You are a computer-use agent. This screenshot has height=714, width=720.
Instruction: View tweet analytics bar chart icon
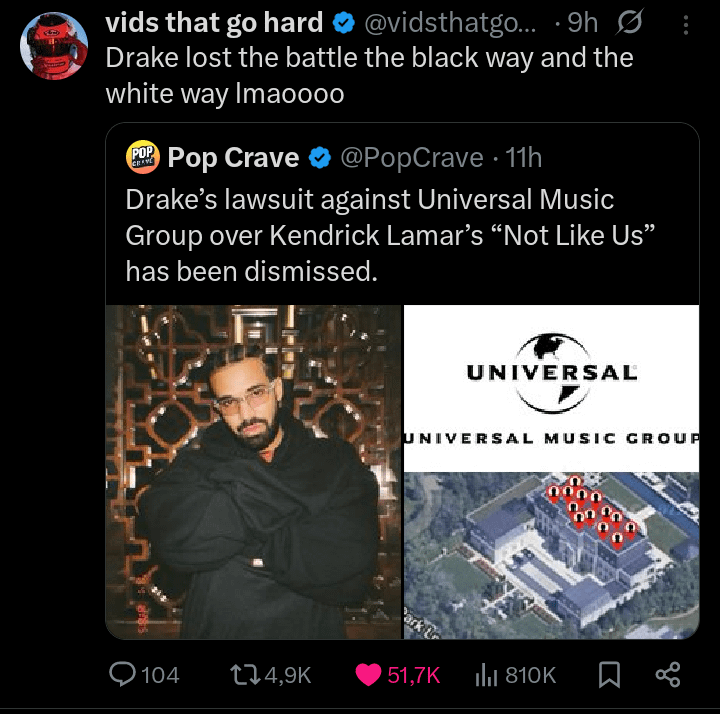point(485,675)
